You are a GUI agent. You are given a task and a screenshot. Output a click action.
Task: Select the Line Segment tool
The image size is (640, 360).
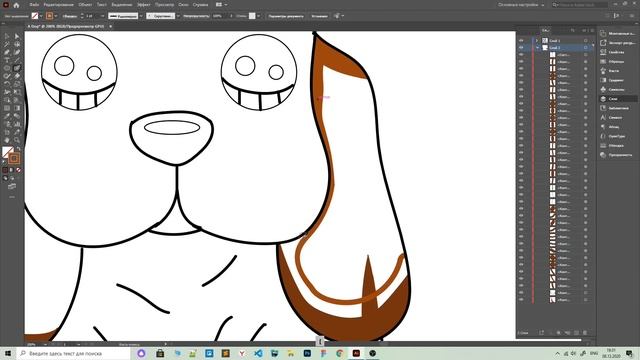click(17, 60)
